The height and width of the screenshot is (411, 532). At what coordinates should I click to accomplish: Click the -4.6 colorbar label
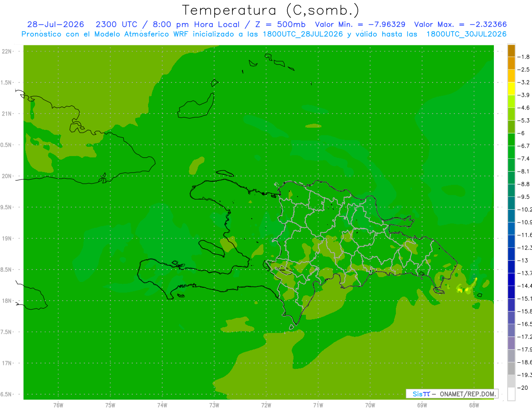[x=524, y=108]
